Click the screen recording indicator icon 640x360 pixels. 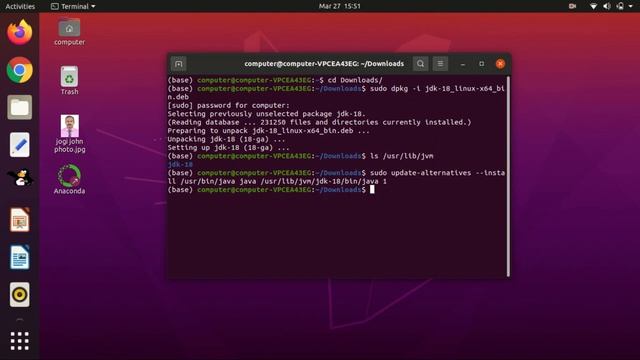[x=572, y=6]
